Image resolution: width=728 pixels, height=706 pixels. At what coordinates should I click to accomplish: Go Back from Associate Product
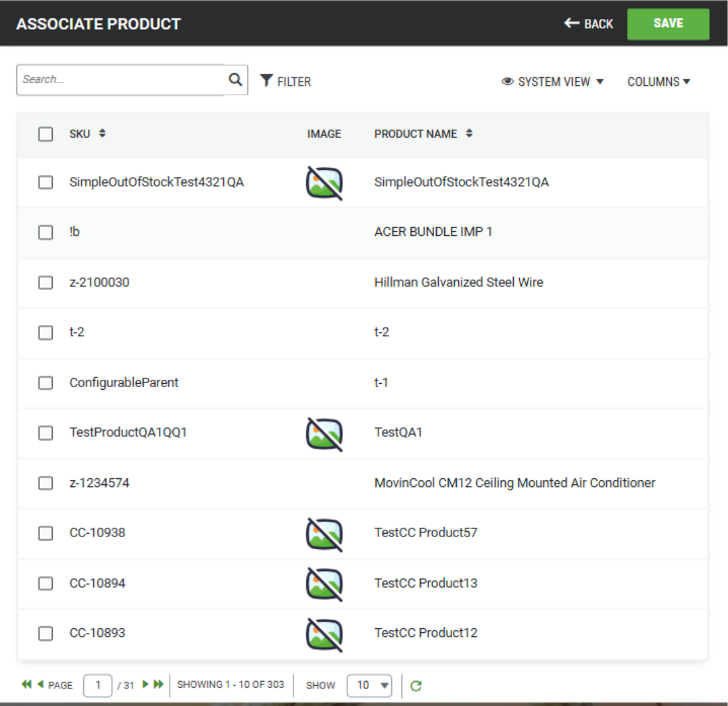[589, 24]
